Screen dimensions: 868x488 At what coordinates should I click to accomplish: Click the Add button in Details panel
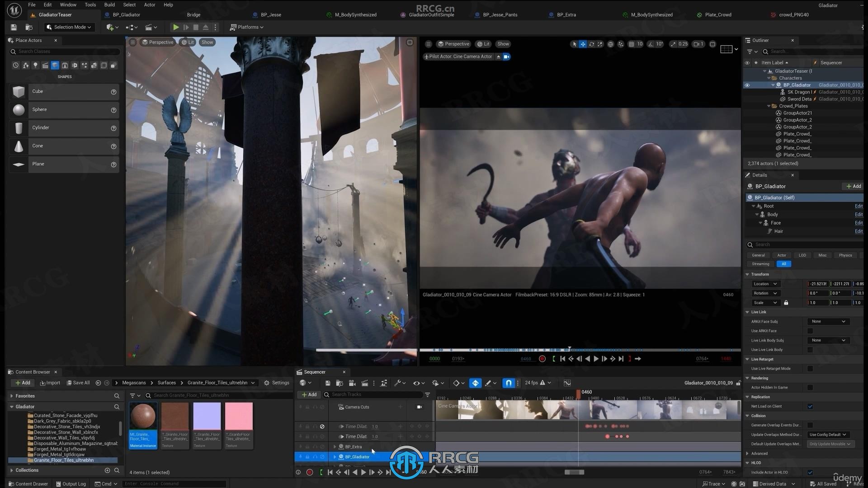[x=854, y=186]
